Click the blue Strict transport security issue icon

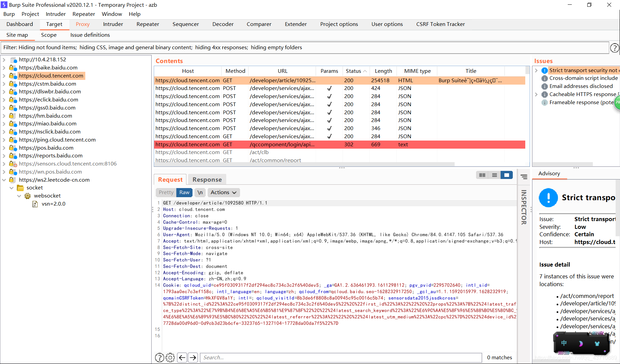click(544, 70)
